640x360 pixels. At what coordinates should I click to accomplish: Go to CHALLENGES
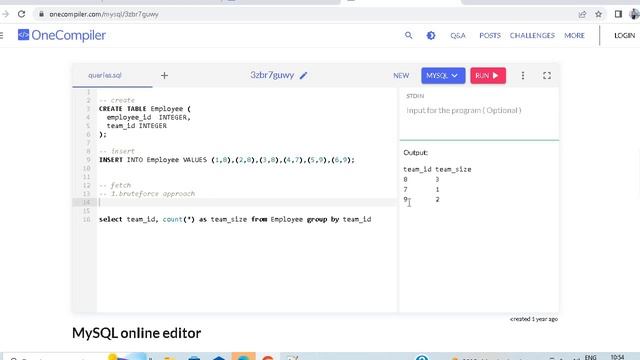tap(532, 36)
